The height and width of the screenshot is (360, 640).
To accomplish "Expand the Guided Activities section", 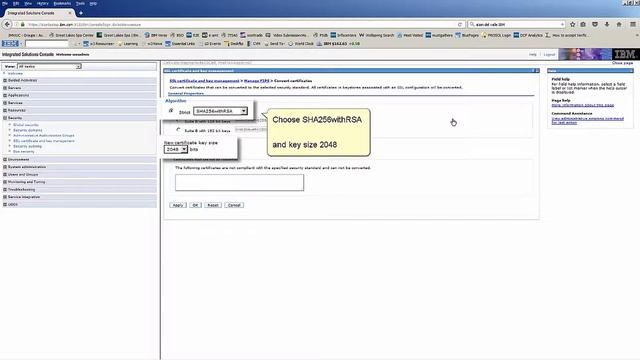I will pos(5,80).
